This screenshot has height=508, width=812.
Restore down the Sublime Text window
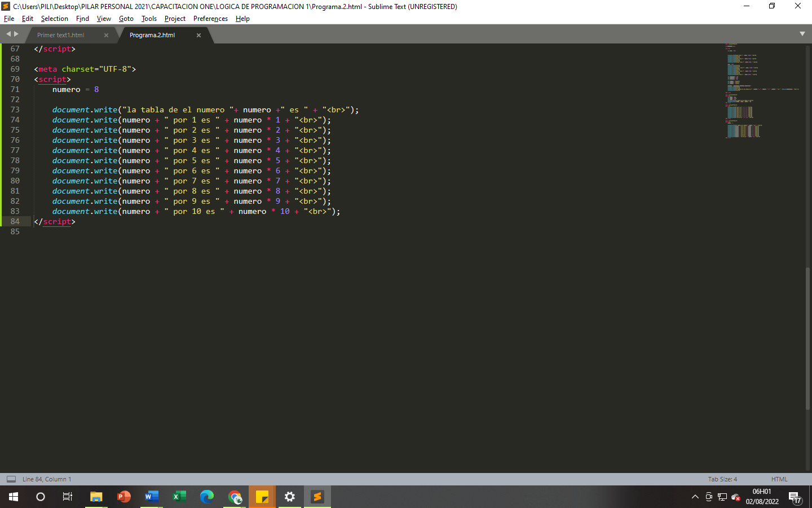pyautogui.click(x=772, y=6)
